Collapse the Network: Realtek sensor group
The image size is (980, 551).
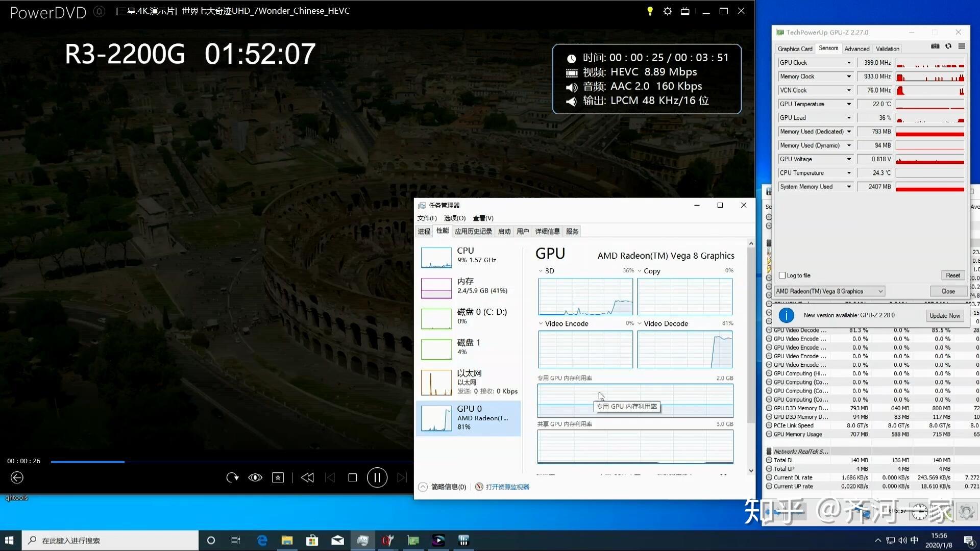tap(769, 452)
